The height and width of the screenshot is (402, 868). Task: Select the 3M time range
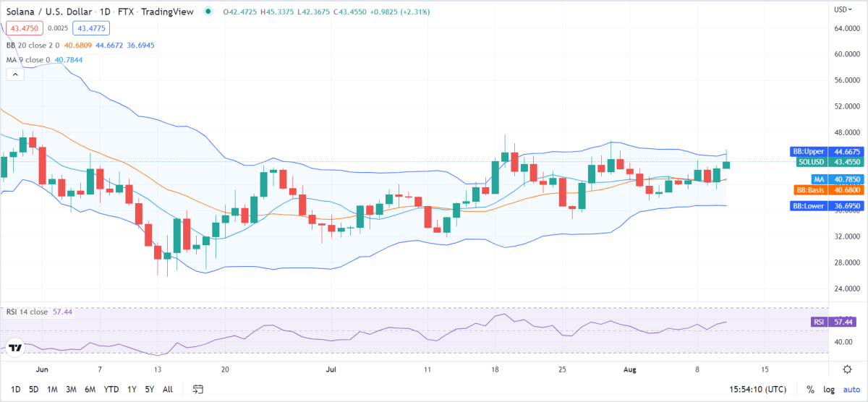coord(72,389)
